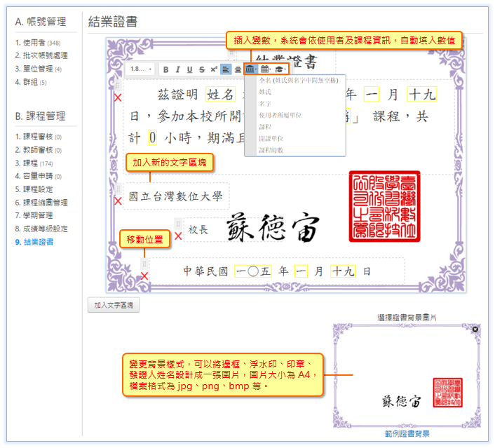Viewport: 495px width, 448px height.
Task: Apply underline formatting to the text
Action: [x=189, y=69]
